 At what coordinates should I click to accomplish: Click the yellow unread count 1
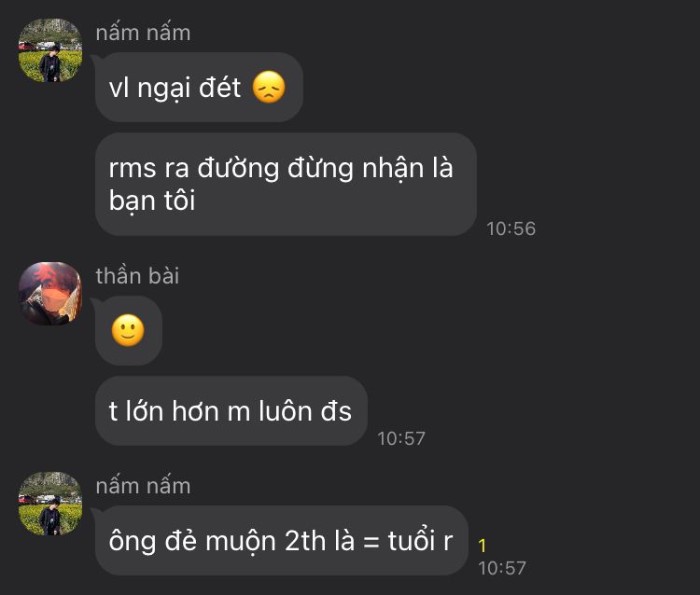pos(483,546)
